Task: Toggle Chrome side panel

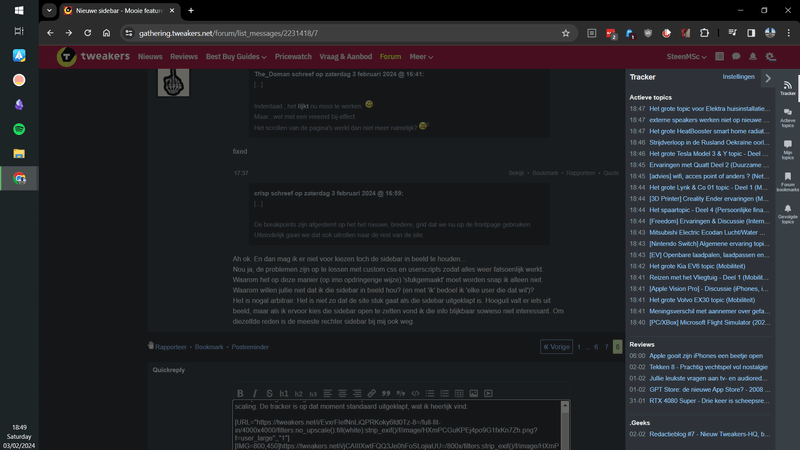Action: tap(751, 33)
